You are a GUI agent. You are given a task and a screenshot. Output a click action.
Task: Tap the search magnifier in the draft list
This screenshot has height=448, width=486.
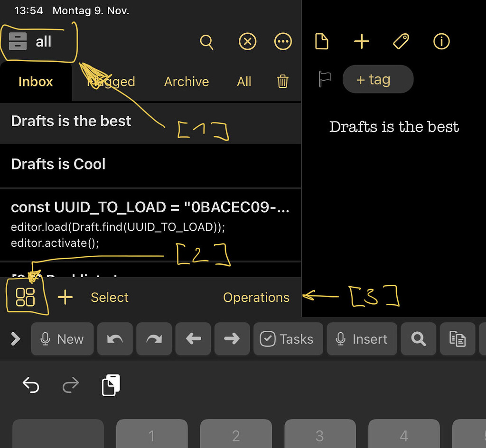(x=206, y=41)
